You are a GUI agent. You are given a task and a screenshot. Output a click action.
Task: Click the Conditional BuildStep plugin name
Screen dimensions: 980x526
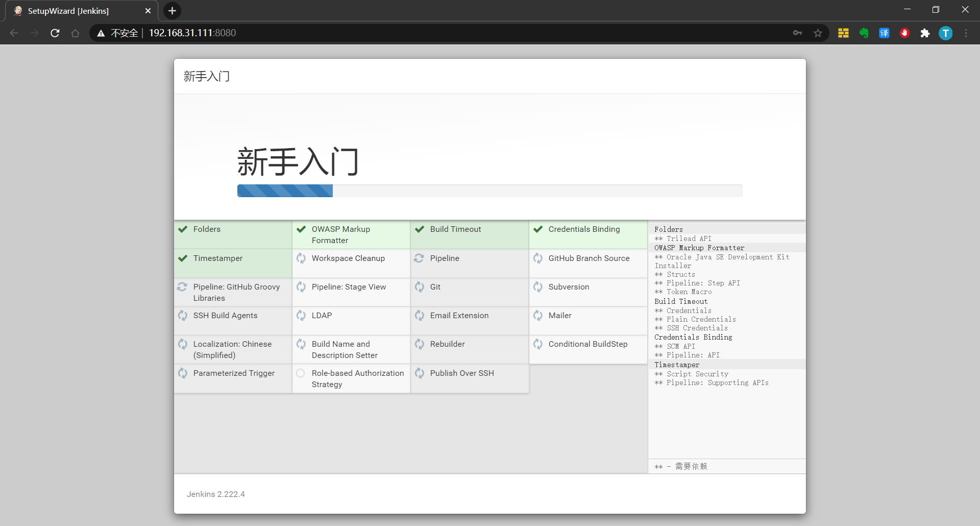click(588, 344)
